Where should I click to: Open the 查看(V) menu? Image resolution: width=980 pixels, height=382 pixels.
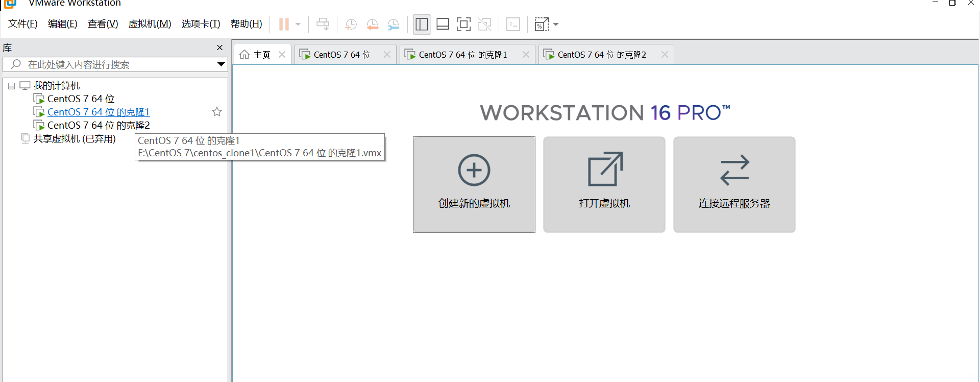point(103,24)
